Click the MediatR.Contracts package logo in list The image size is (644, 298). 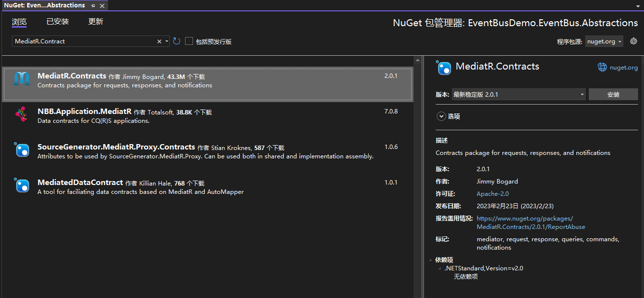(x=22, y=79)
